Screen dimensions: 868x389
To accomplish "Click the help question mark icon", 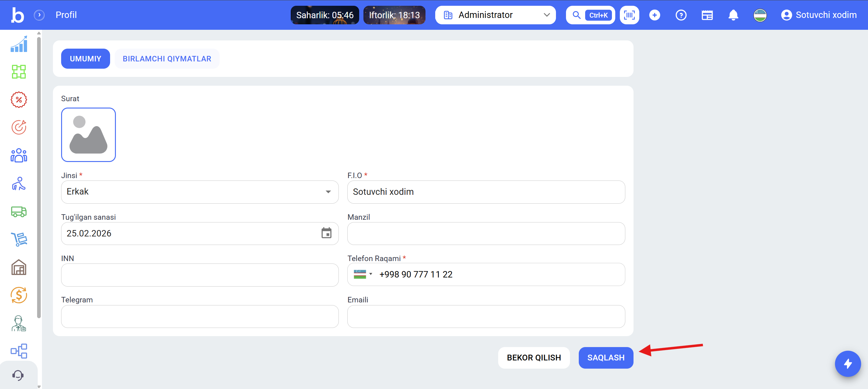I will point(681,15).
